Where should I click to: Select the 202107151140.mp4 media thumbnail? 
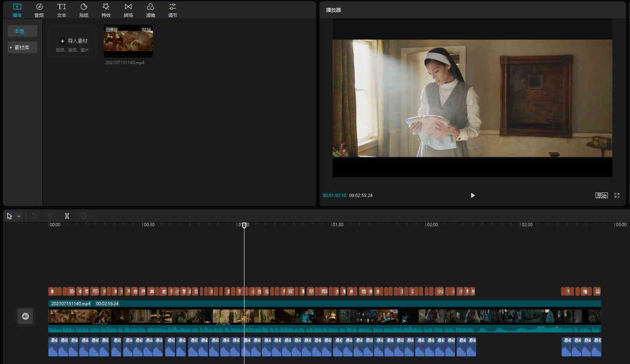pyautogui.click(x=128, y=41)
